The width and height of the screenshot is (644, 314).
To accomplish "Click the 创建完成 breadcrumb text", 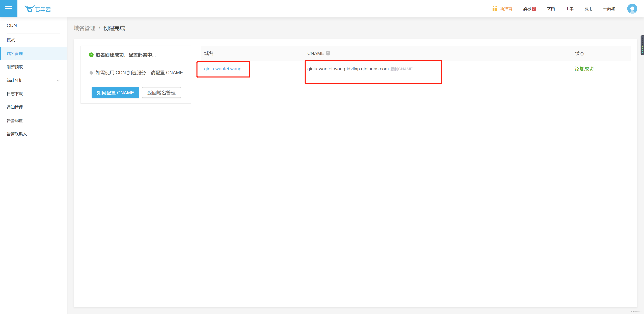I will click(x=114, y=28).
